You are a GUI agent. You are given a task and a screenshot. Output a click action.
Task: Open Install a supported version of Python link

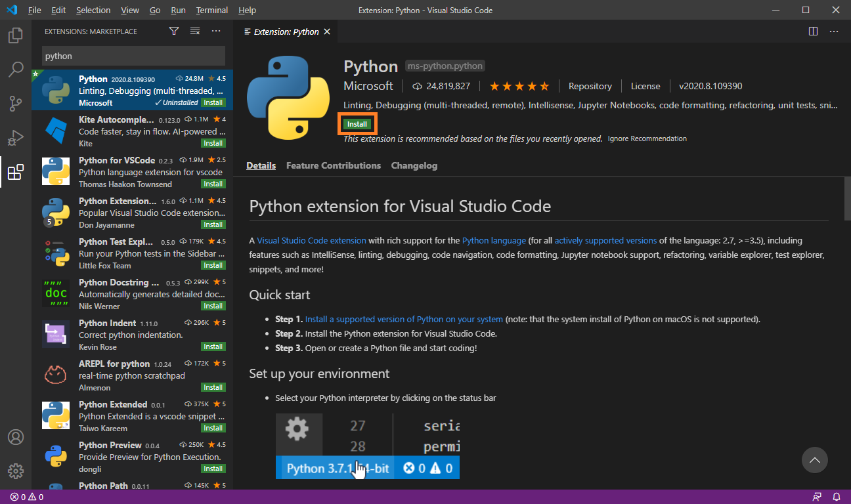pos(404,319)
